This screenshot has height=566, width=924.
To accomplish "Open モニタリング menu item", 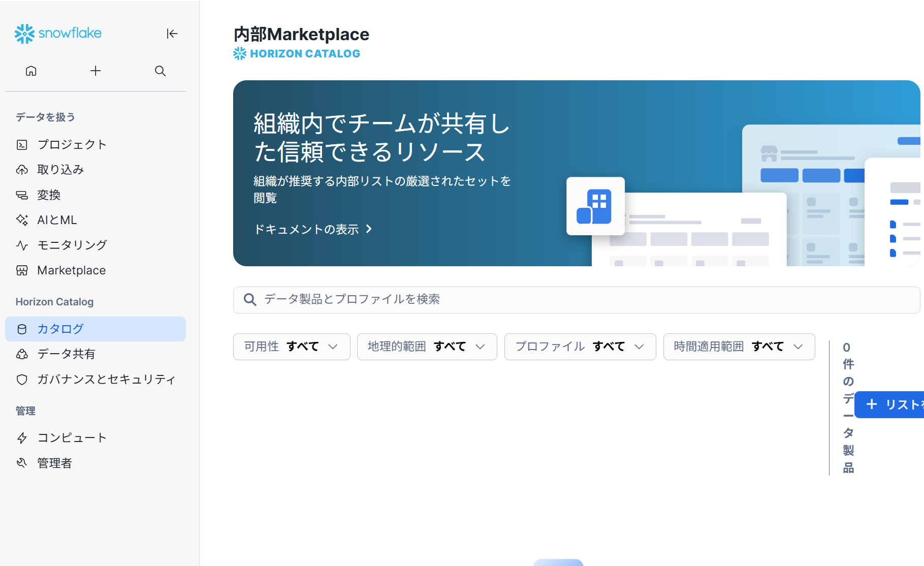I will pyautogui.click(x=95, y=245).
